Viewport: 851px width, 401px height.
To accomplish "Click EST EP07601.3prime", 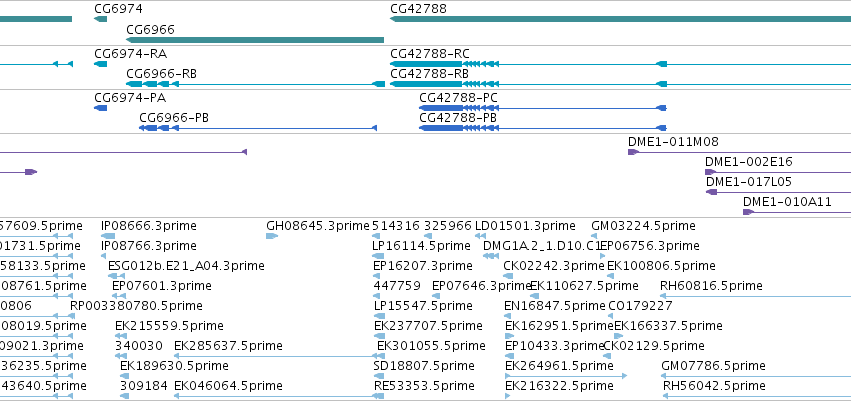I will [162, 286].
